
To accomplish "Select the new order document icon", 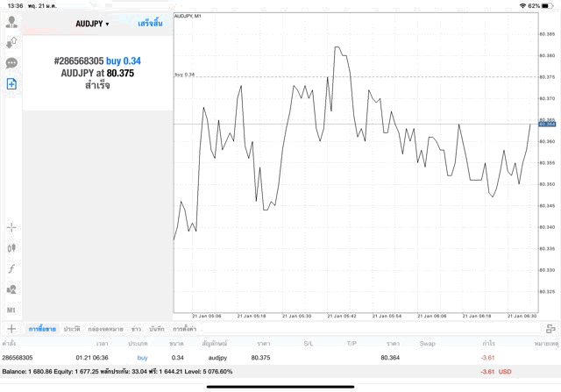I will pos(11,84).
